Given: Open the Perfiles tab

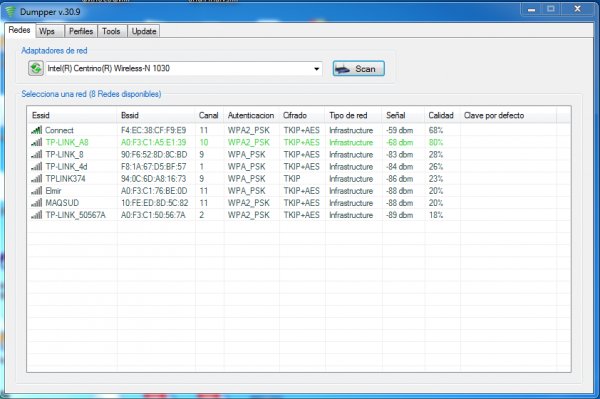Looking at the screenshot, I should (81, 31).
